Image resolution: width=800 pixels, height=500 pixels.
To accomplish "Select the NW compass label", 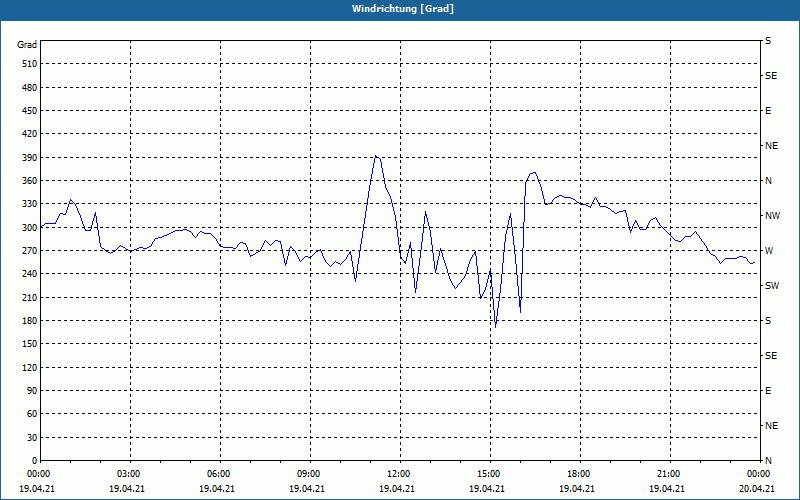I will point(772,216).
